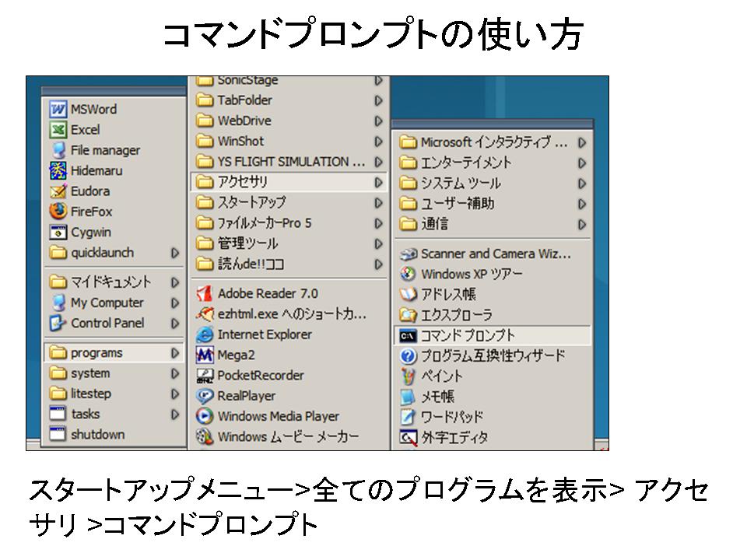Click the コマンド プロンプト icon
Viewport: 747px width, 560px height.
[408, 336]
